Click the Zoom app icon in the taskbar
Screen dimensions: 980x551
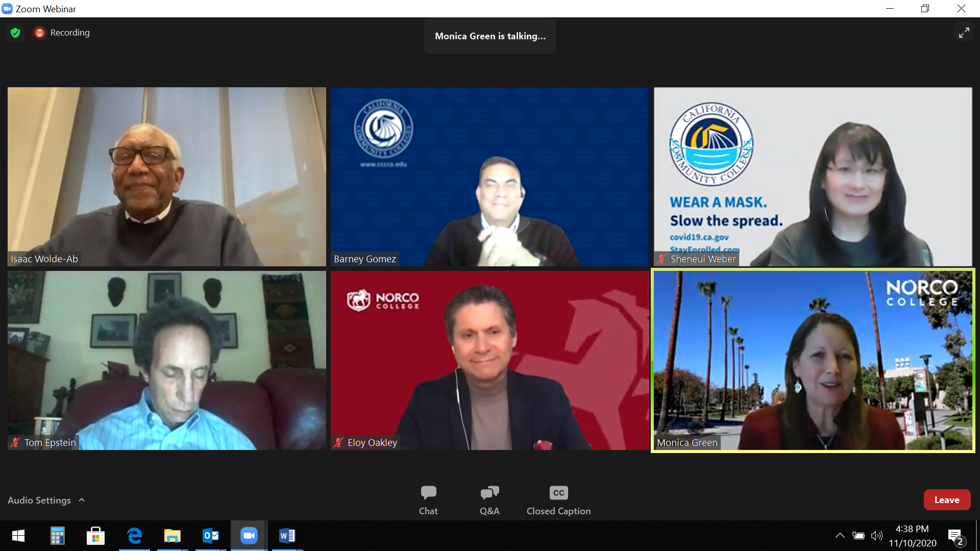(249, 536)
